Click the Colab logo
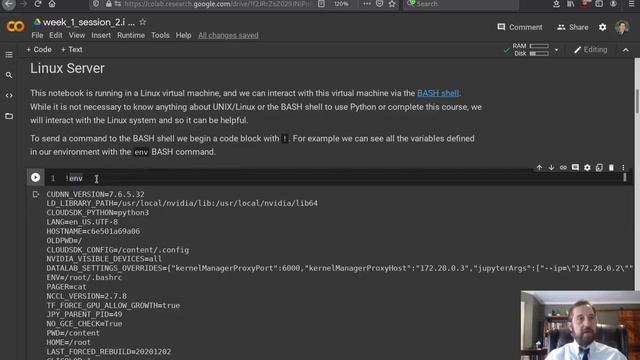Image resolution: width=640 pixels, height=360 pixels. (16, 27)
